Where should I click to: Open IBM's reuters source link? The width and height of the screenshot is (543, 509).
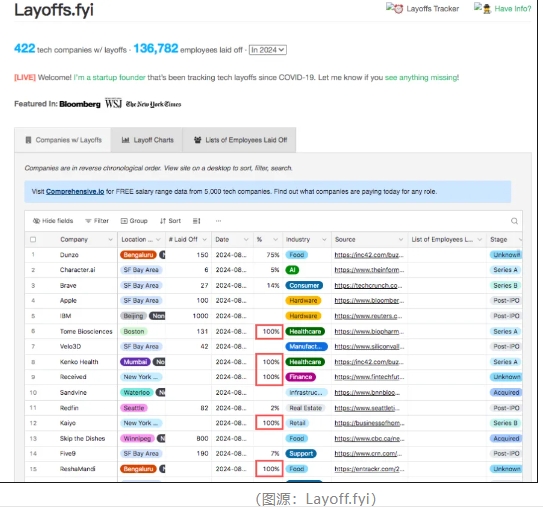click(x=368, y=316)
